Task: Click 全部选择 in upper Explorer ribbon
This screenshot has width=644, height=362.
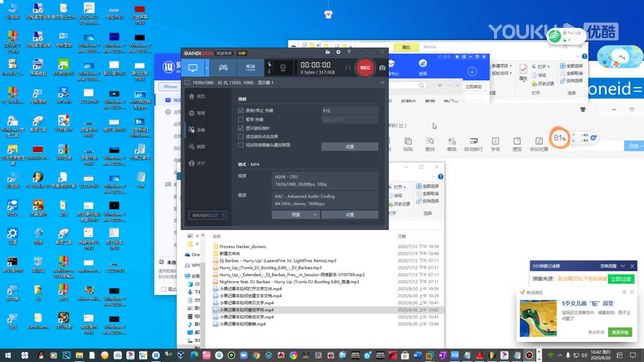Action: [571, 66]
